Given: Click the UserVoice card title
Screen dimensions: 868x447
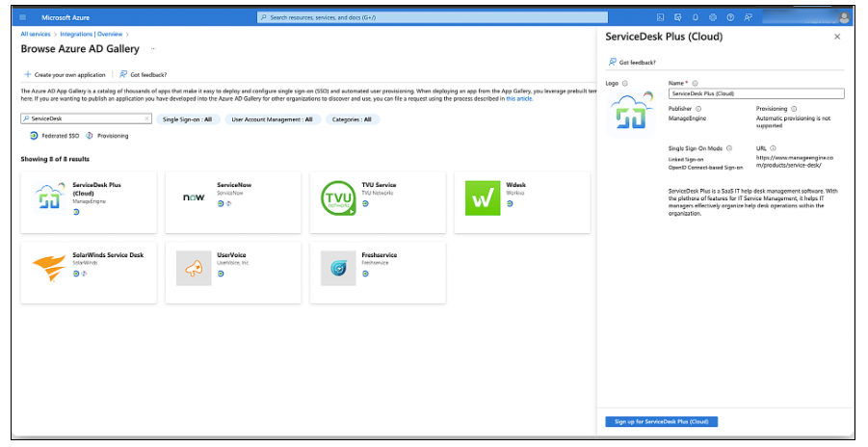Looking at the screenshot, I should pyautogui.click(x=231, y=254).
